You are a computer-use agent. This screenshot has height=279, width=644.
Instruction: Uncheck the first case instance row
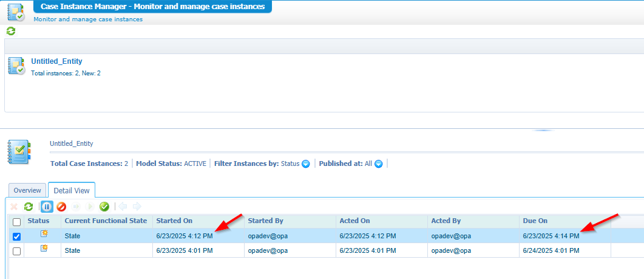click(16, 236)
